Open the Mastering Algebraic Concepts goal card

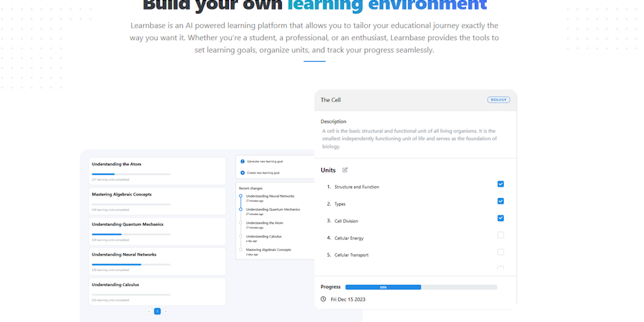tap(157, 201)
